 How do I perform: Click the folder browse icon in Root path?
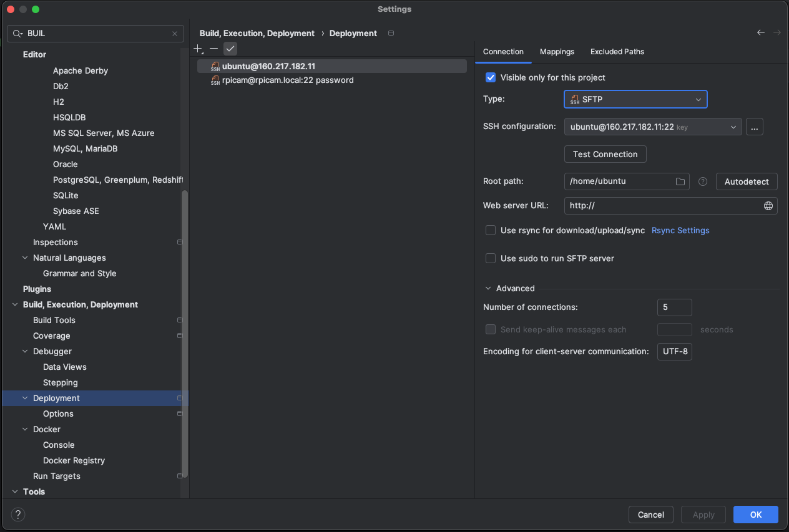click(680, 181)
